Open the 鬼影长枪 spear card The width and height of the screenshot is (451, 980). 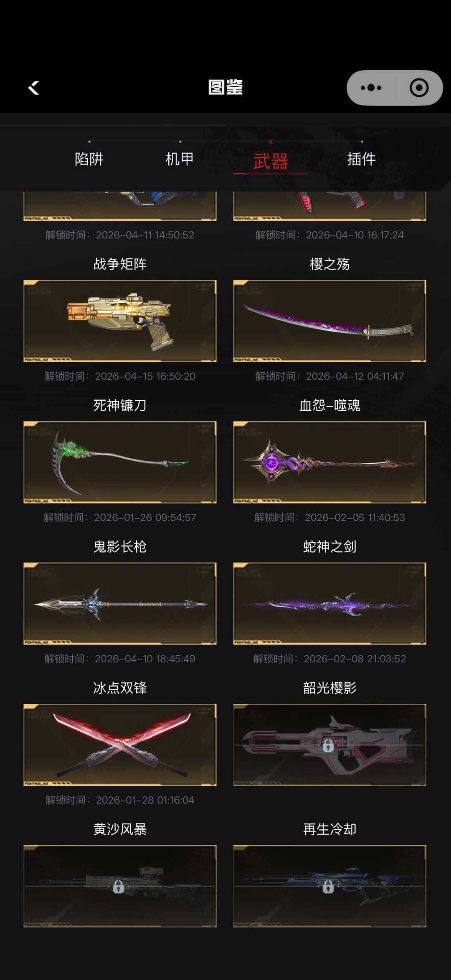coord(120,604)
